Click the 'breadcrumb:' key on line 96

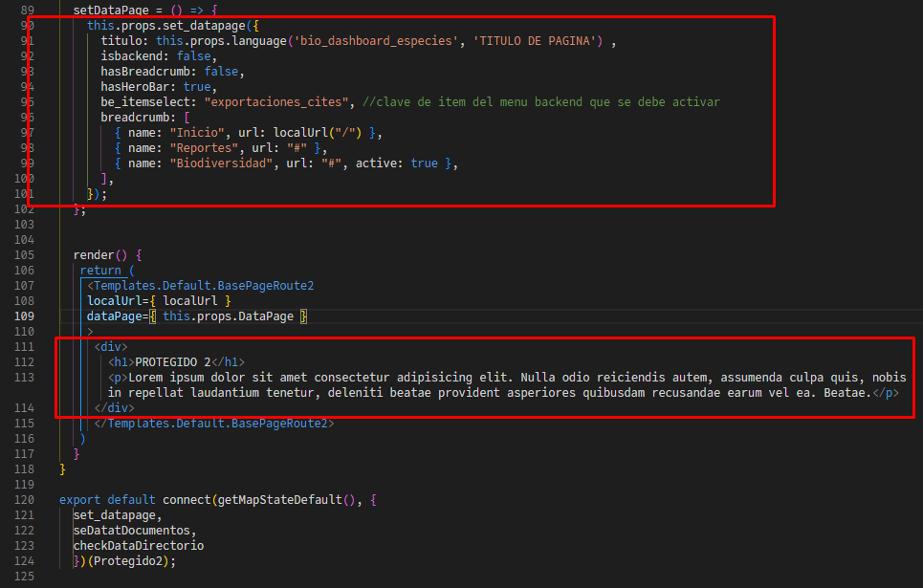[139, 118]
